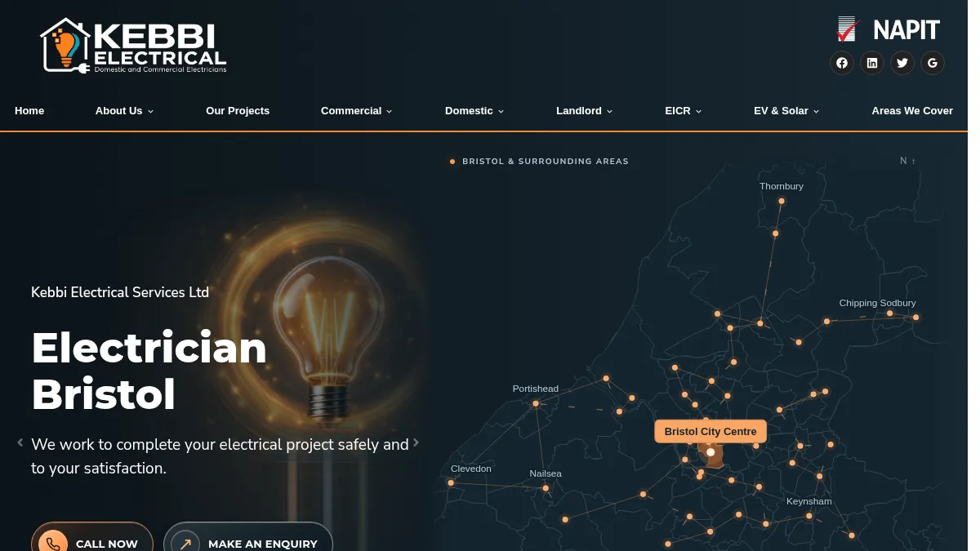This screenshot has width=980, height=551.
Task: Click the Electrician Bristol heading
Action: (x=149, y=371)
